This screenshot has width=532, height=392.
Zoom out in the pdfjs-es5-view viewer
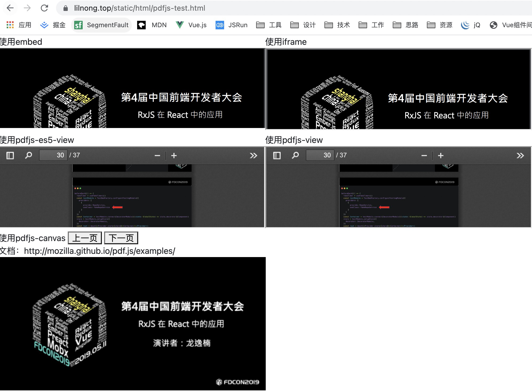[157, 156]
